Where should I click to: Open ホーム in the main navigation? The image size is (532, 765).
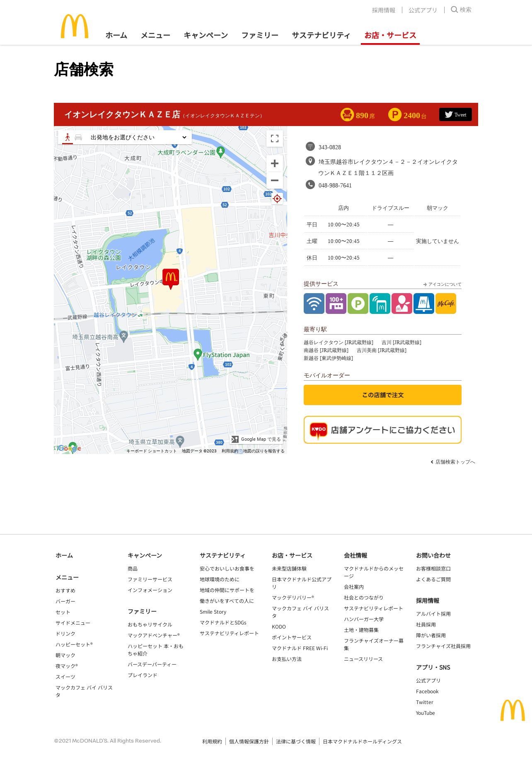click(x=116, y=35)
